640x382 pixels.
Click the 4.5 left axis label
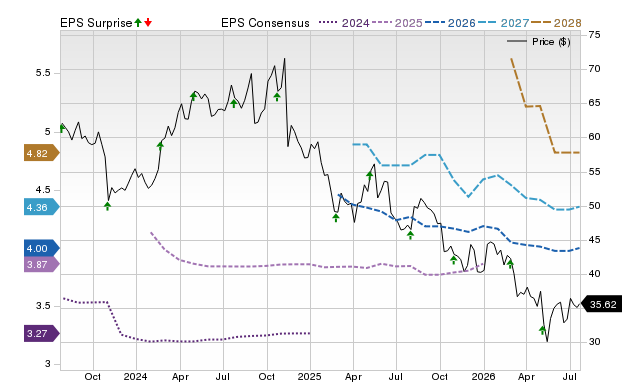click(43, 190)
